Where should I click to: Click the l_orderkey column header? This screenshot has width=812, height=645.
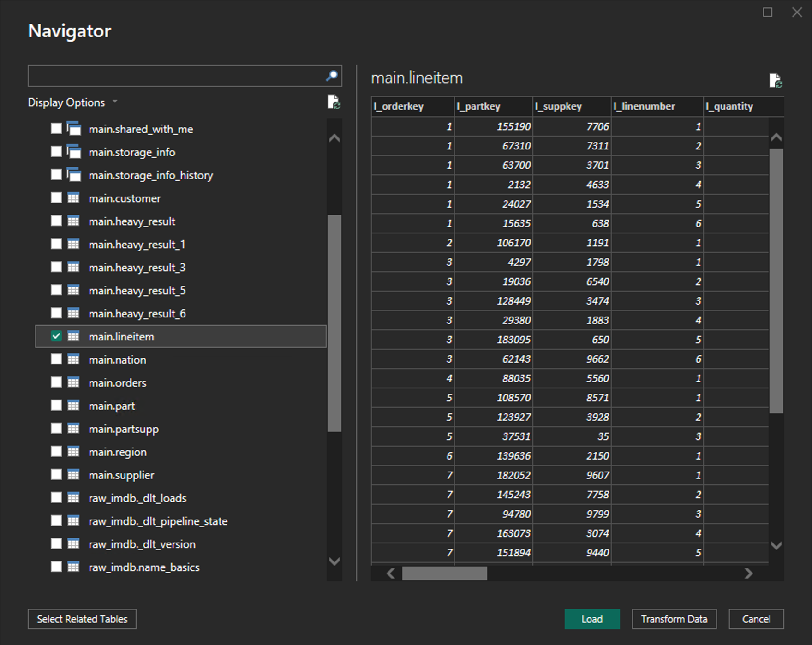click(x=413, y=107)
